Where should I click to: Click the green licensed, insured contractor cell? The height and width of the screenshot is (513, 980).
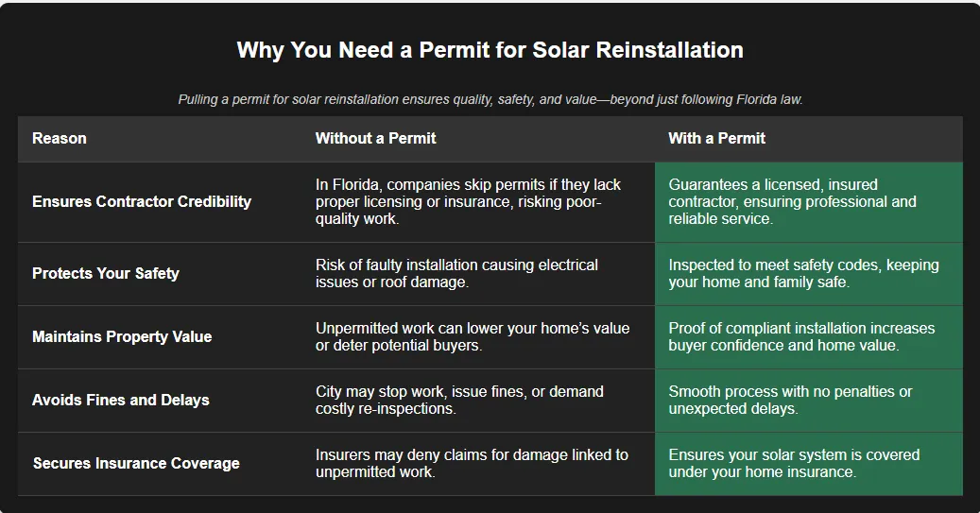click(792, 201)
